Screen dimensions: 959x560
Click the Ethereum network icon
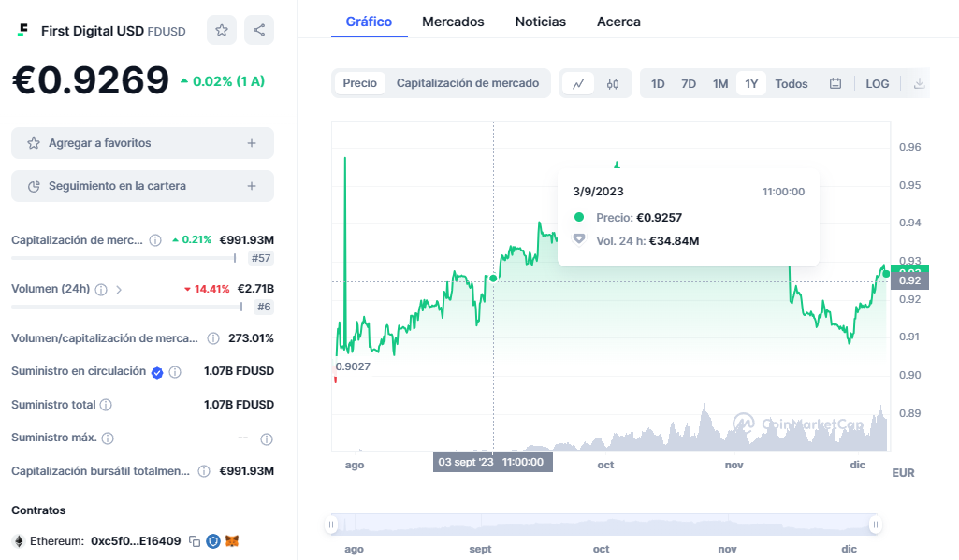pos(19,541)
